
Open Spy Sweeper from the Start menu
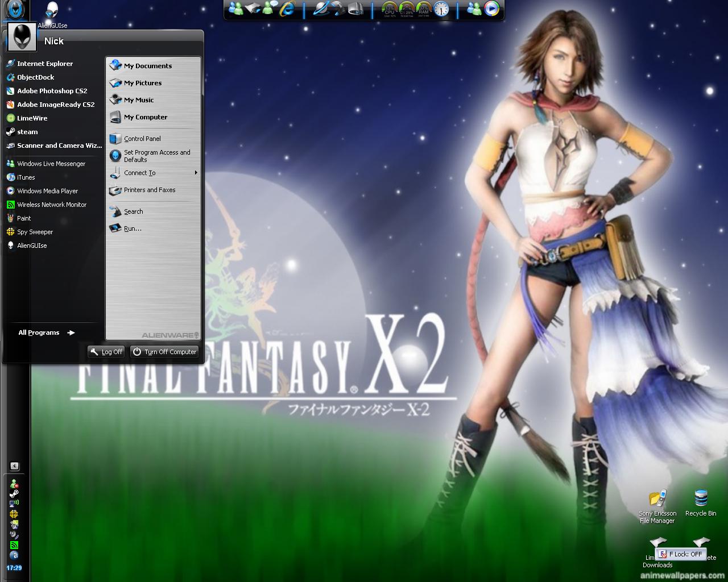53,232
